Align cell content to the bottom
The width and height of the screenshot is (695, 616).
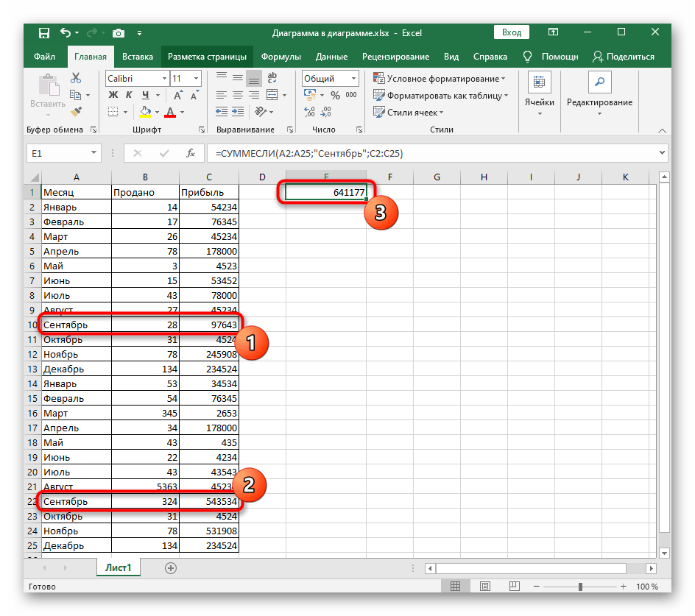click(253, 79)
